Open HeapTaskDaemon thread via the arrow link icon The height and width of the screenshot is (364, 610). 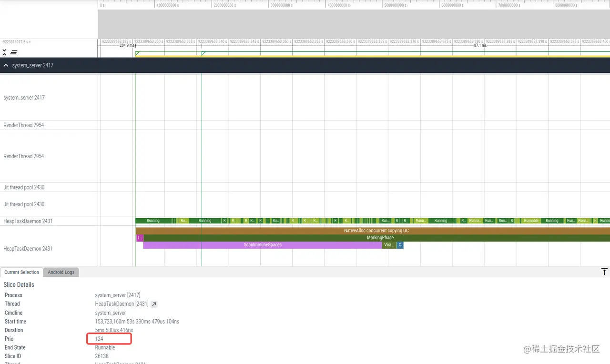[153, 304]
